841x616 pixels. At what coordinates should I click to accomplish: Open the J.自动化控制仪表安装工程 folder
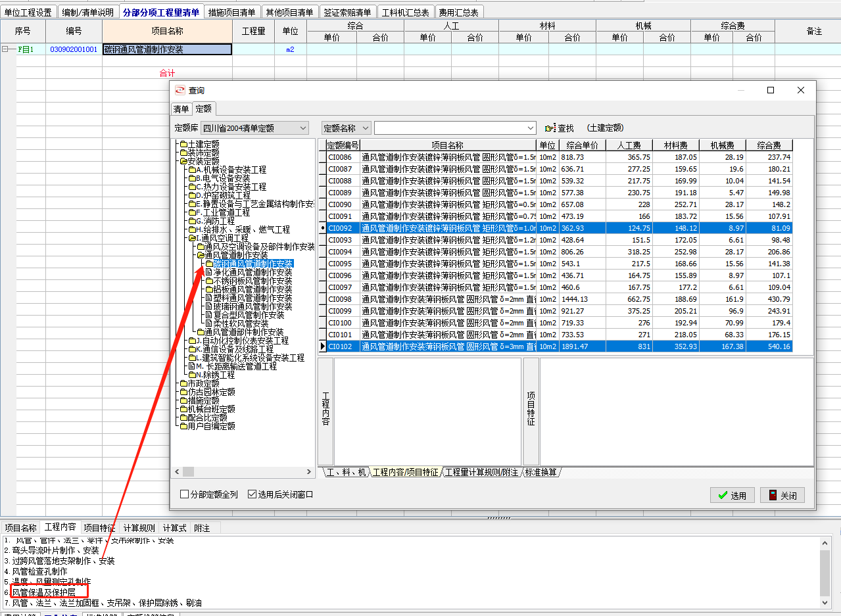pyautogui.click(x=242, y=341)
